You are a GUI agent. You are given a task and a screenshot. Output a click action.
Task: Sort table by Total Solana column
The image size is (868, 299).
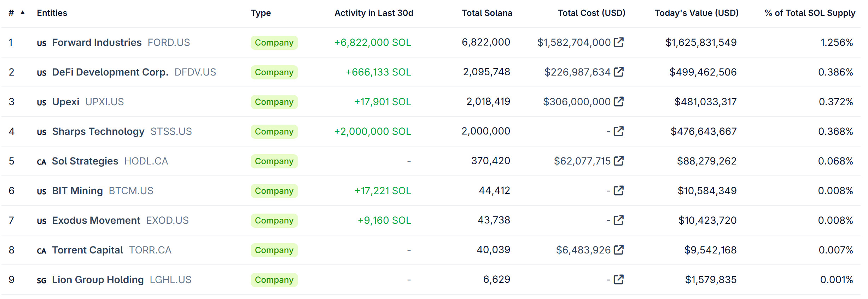[487, 13]
